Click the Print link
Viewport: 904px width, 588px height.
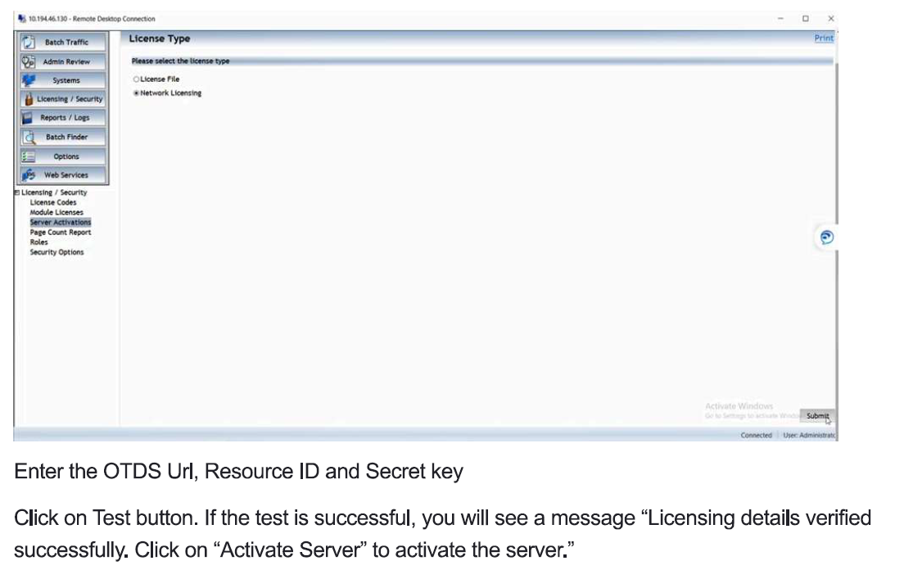pyautogui.click(x=823, y=38)
